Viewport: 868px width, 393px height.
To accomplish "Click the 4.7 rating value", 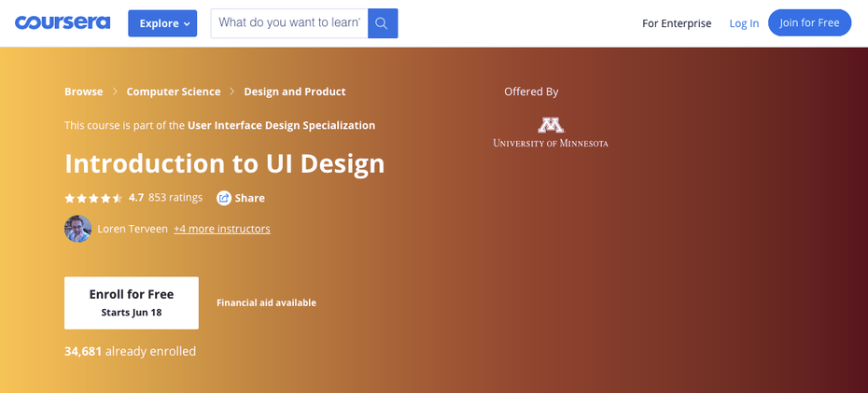I will 136,198.
